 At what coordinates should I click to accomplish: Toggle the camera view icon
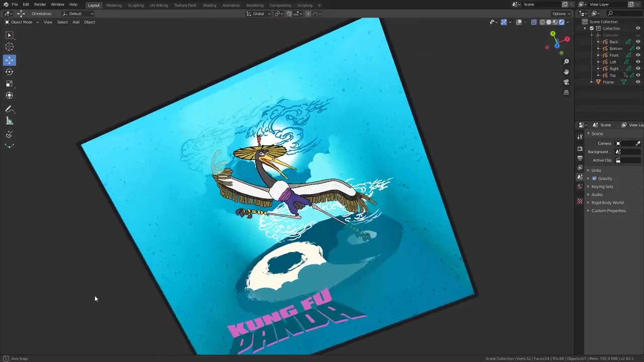pos(566,82)
